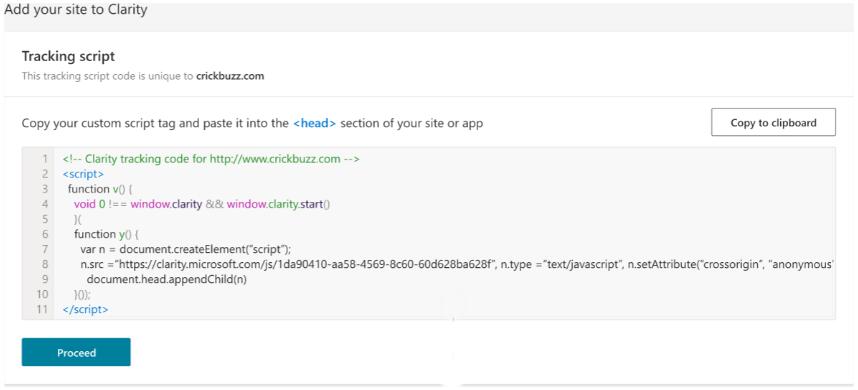Viewport: 858px width, 390px height.
Task: Click line number 4 in code gutter
Action: (x=45, y=204)
